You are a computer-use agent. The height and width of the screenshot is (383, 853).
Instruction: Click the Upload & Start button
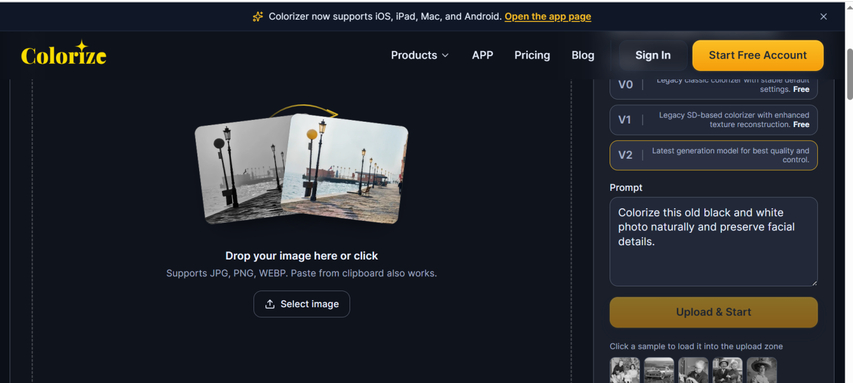(x=713, y=312)
